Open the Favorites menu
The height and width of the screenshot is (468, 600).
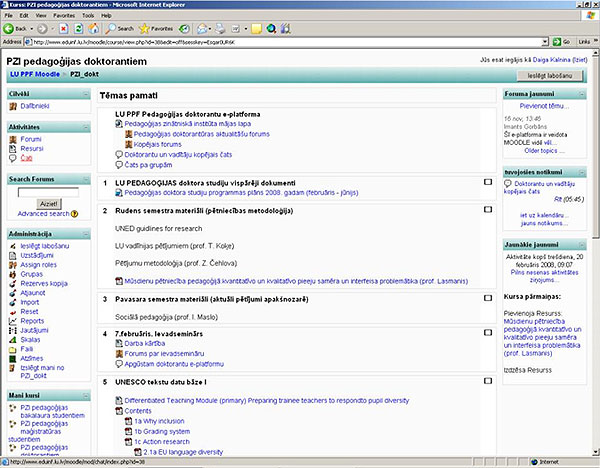(64, 16)
